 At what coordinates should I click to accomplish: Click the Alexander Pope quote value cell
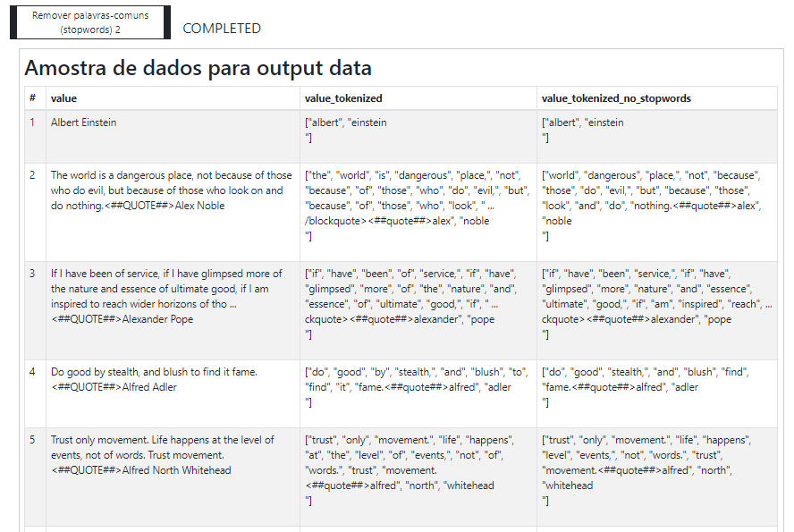click(x=173, y=310)
